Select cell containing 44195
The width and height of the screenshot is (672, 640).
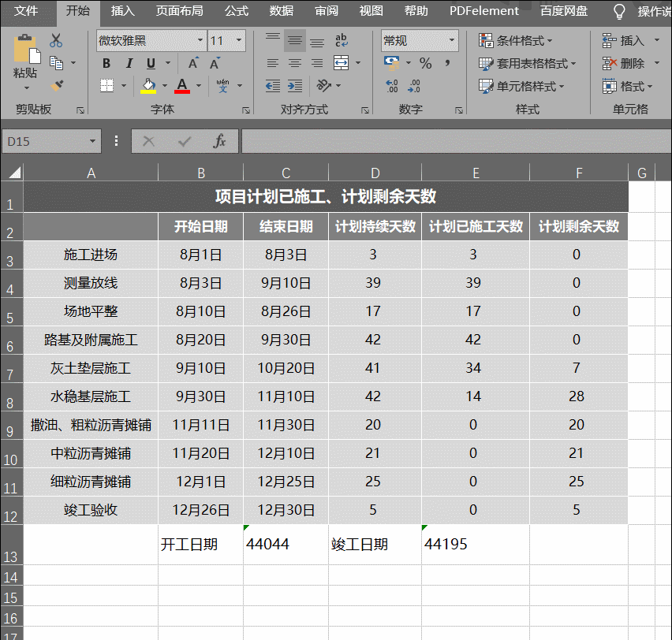476,545
